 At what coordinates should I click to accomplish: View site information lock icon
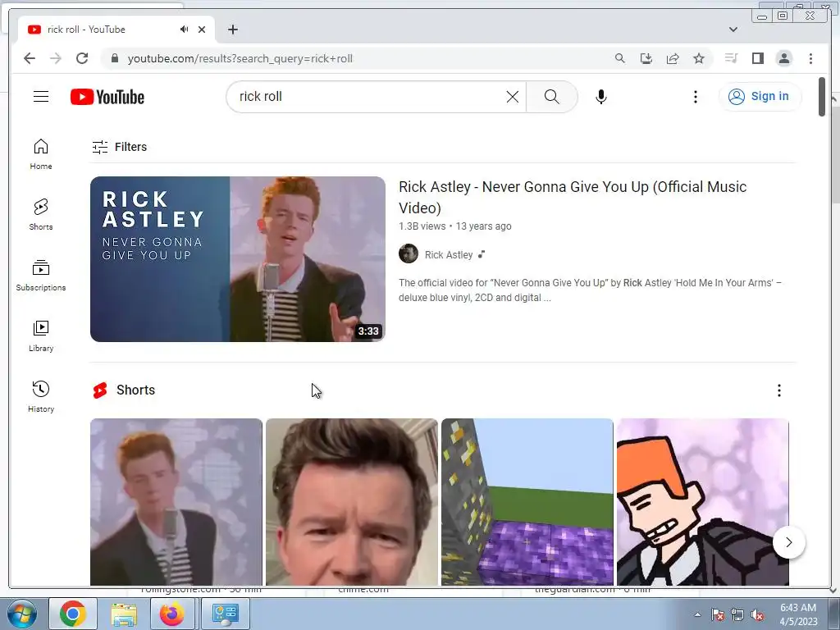coord(115,58)
